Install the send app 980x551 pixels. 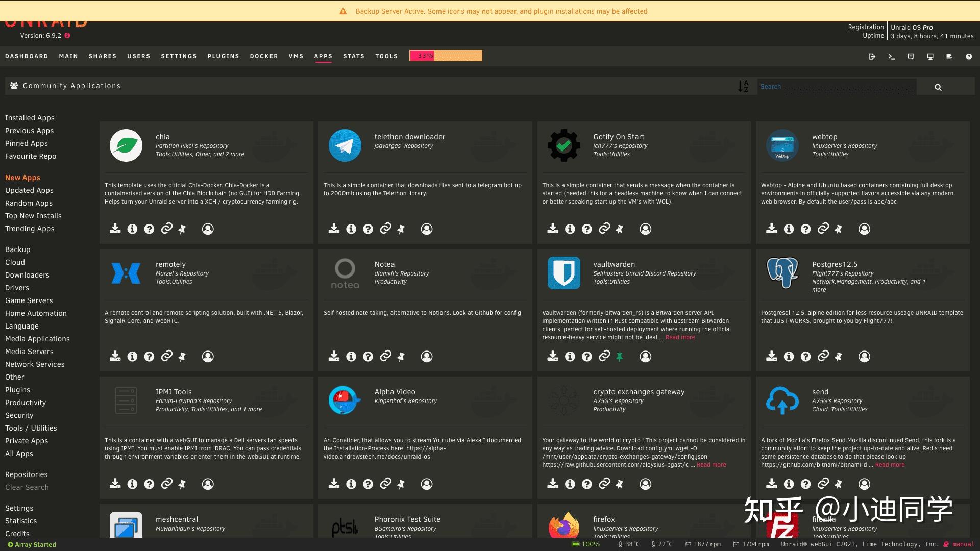[772, 484]
